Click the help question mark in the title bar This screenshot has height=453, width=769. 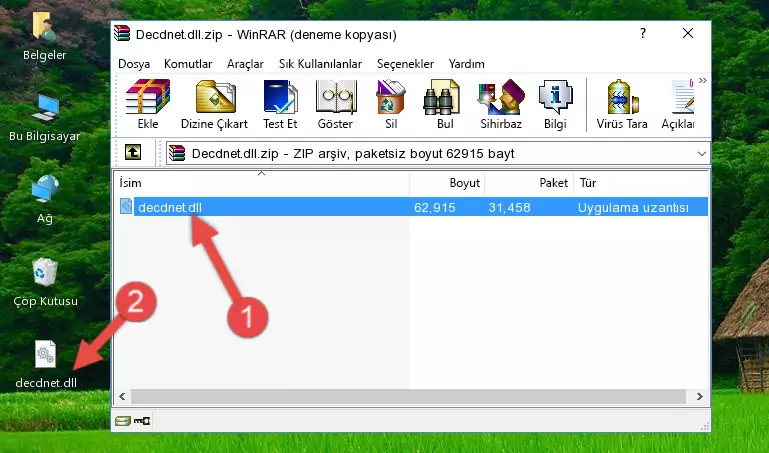642,33
